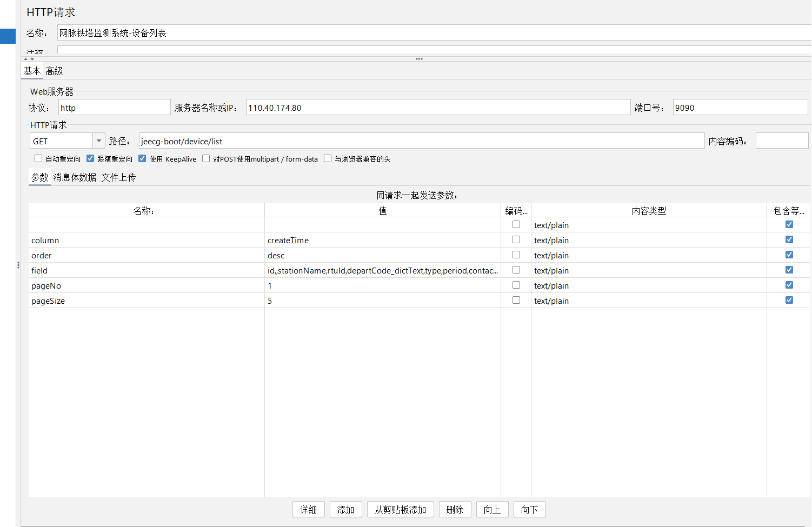Open the 文件上传 tab
This screenshot has height=527, width=812.
click(118, 177)
